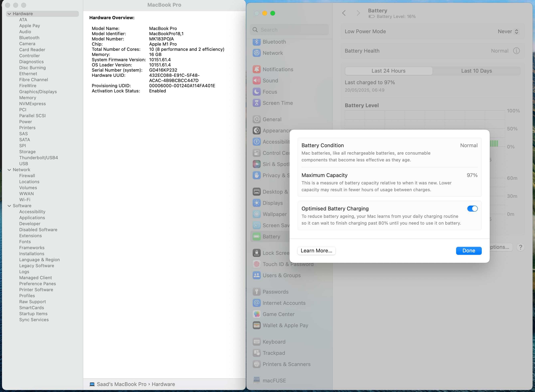Click the Focus moon icon
This screenshot has width=535, height=392.
(x=256, y=92)
